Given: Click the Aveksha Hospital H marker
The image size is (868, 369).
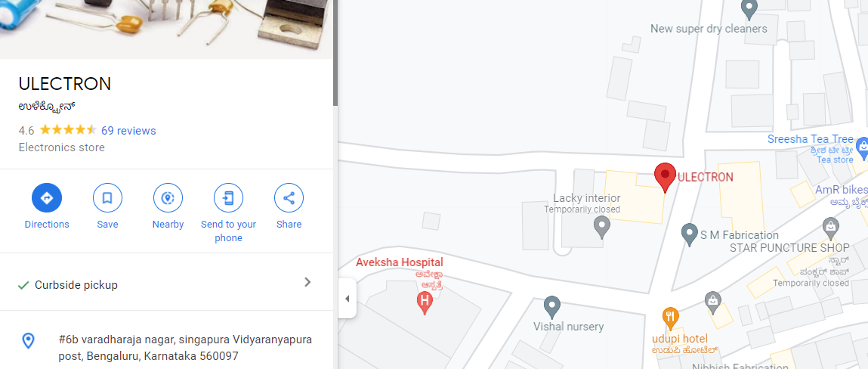Looking at the screenshot, I should tap(424, 303).
